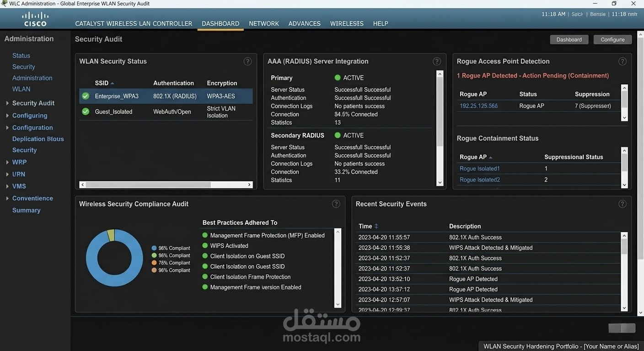The width and height of the screenshot is (644, 351).
Task: Click the Cisco logo
Action: click(36, 19)
